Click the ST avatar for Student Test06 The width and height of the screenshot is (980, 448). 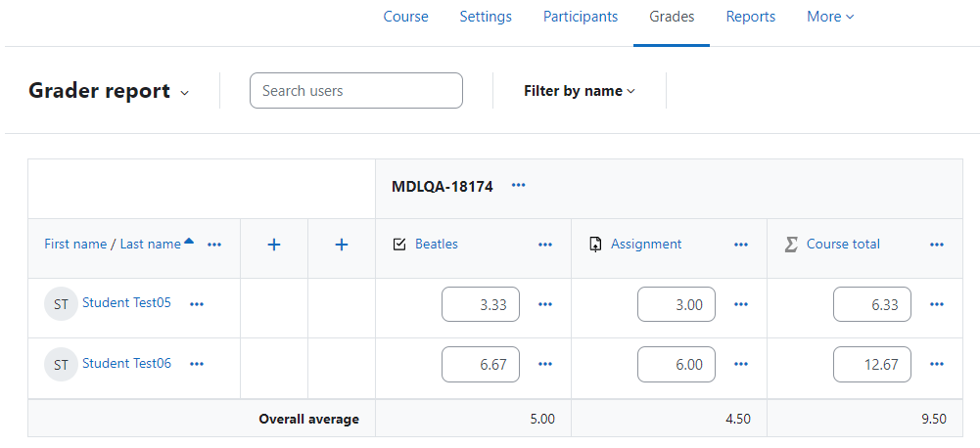61,364
